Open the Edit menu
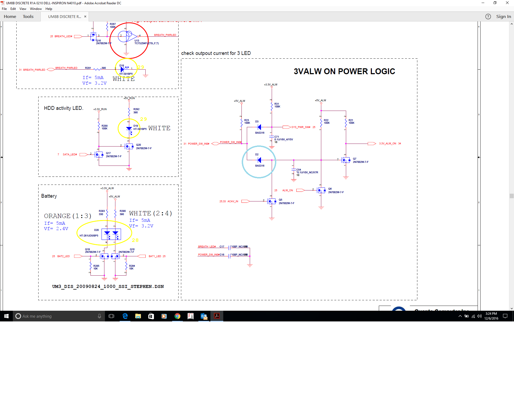The image size is (514, 420). click(x=13, y=9)
